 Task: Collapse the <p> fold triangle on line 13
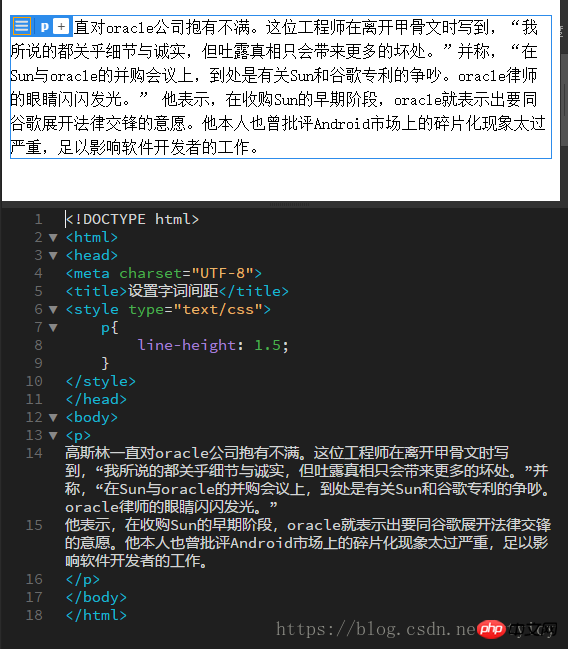[x=53, y=435]
